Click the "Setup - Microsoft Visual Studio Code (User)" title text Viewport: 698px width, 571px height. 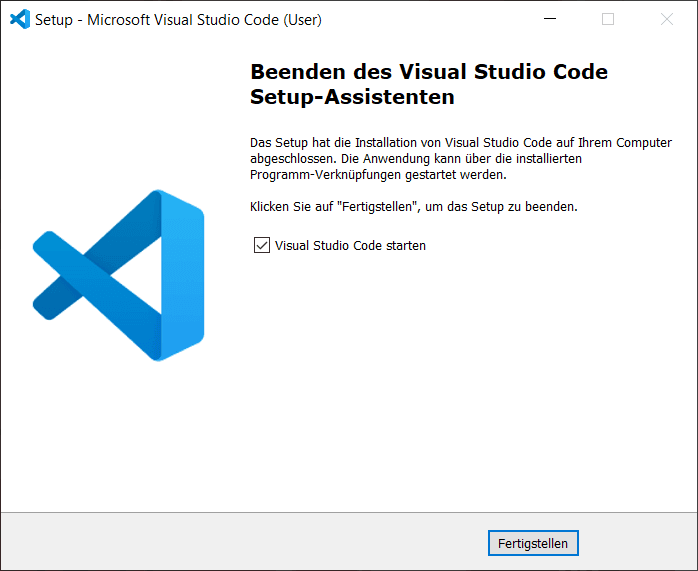tap(178, 19)
